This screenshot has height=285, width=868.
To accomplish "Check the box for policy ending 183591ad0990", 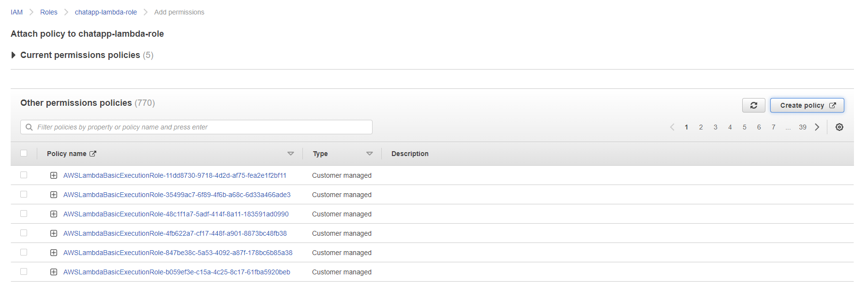I will pyautogui.click(x=24, y=214).
